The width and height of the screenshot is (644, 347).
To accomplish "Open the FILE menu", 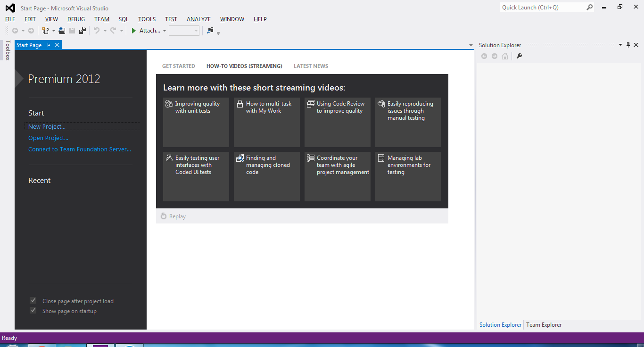I will click(x=10, y=19).
